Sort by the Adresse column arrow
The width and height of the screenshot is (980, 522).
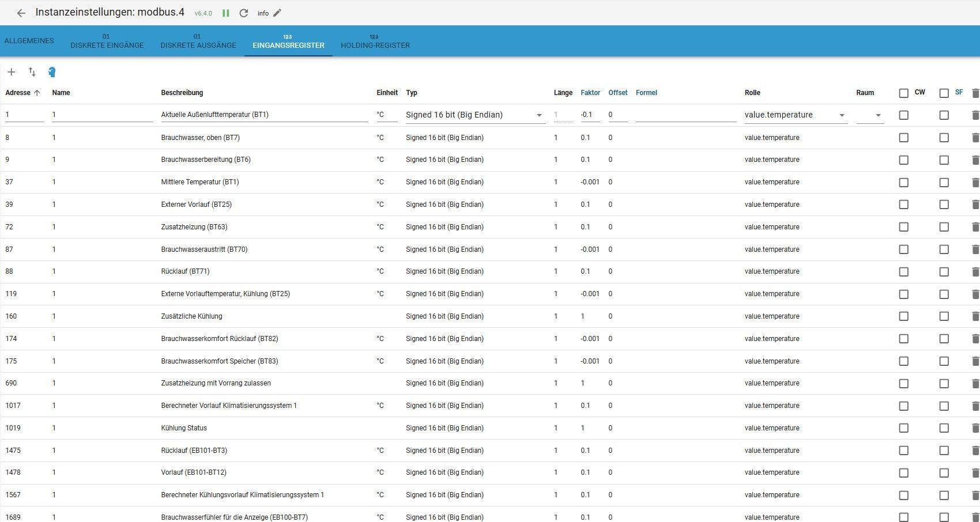pos(37,93)
